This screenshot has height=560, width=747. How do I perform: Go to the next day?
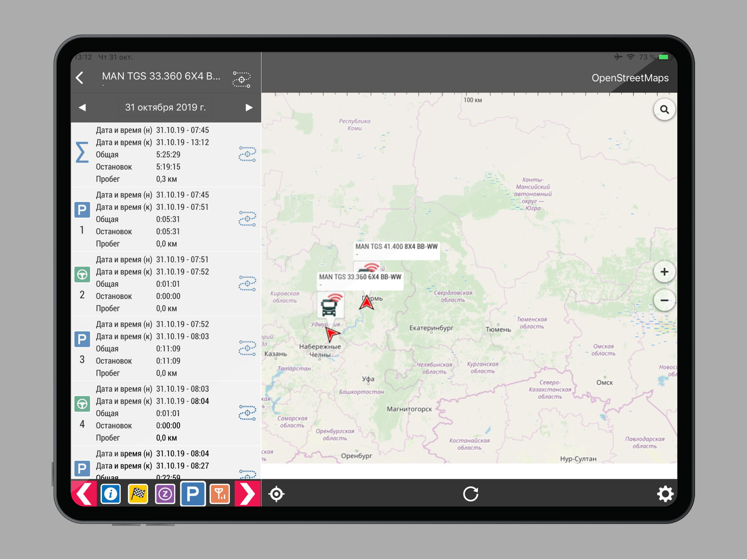[x=249, y=107]
